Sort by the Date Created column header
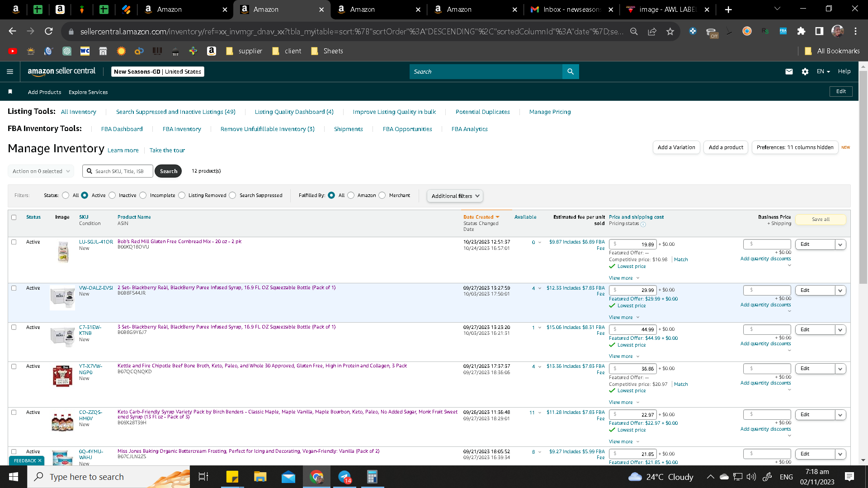Screen dimensions: 868x488 tap(481, 217)
